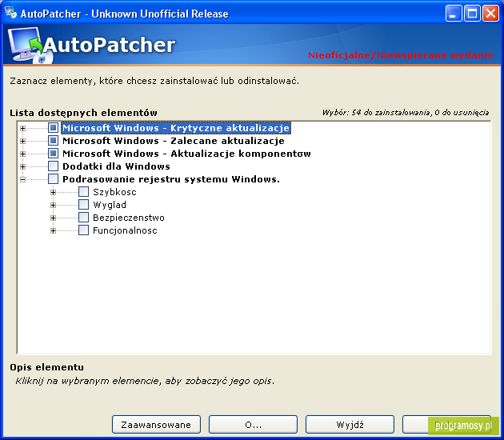Image resolution: width=504 pixels, height=440 pixels.
Task: Tick the Funcjonalnosc checkbox
Action: pyautogui.click(x=83, y=230)
